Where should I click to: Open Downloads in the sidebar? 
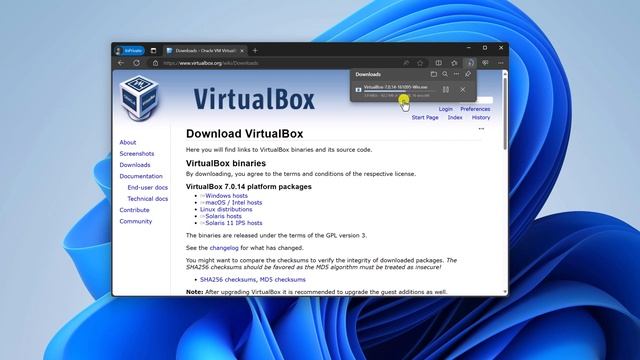[x=135, y=165]
